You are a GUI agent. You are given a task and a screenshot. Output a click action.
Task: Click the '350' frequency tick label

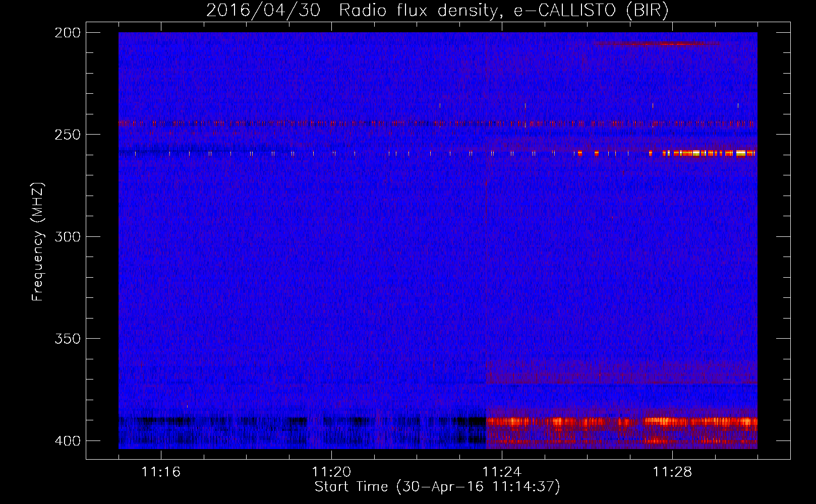[68, 339]
